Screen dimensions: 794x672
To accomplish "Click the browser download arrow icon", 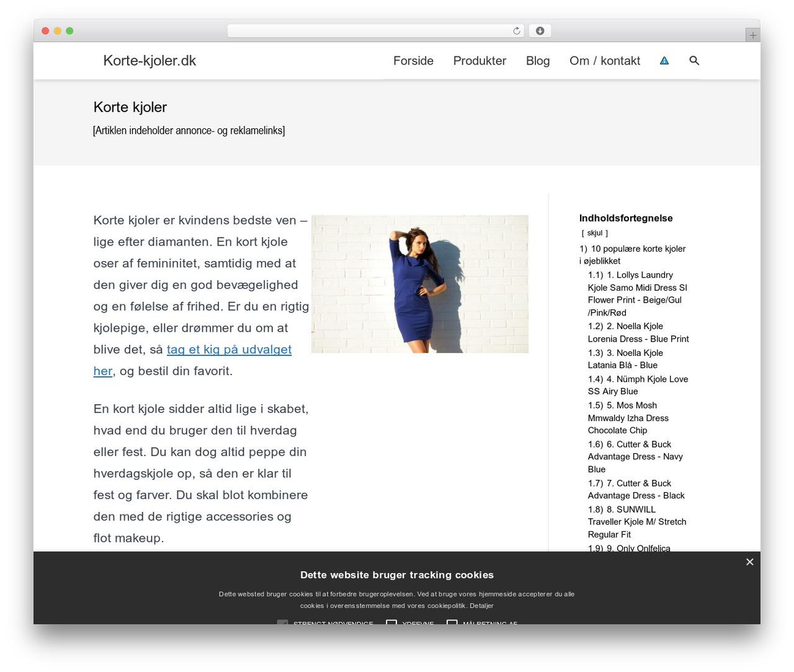I will tap(540, 31).
